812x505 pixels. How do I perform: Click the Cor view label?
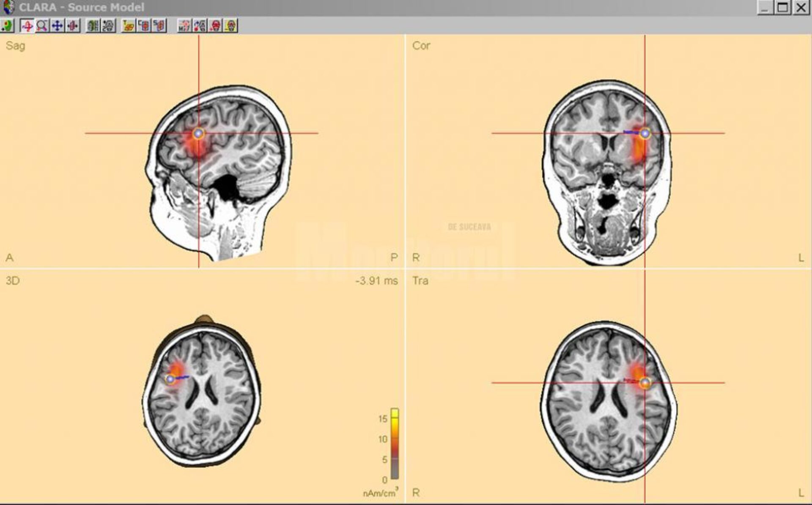(x=421, y=46)
